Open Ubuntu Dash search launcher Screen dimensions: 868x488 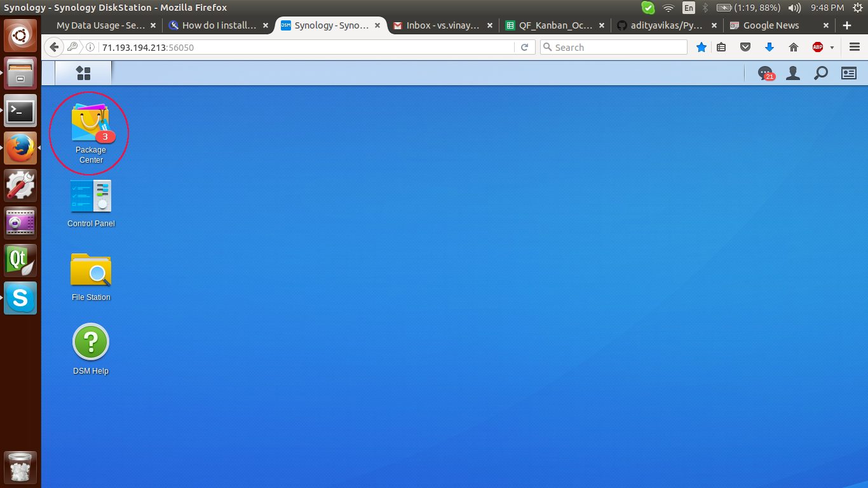coord(20,36)
